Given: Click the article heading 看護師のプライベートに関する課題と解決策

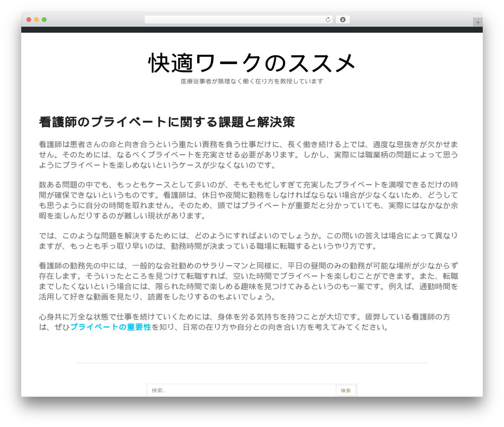Looking at the screenshot, I should tap(167, 122).
